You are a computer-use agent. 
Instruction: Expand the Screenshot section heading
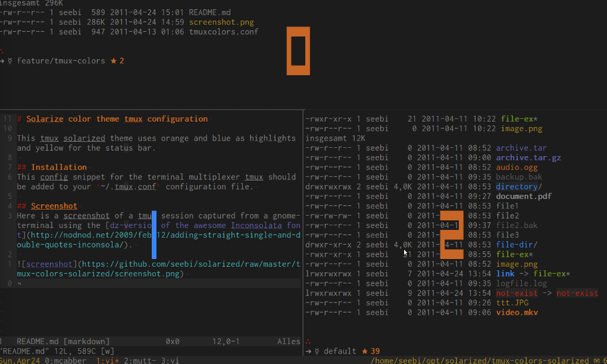[x=54, y=206]
